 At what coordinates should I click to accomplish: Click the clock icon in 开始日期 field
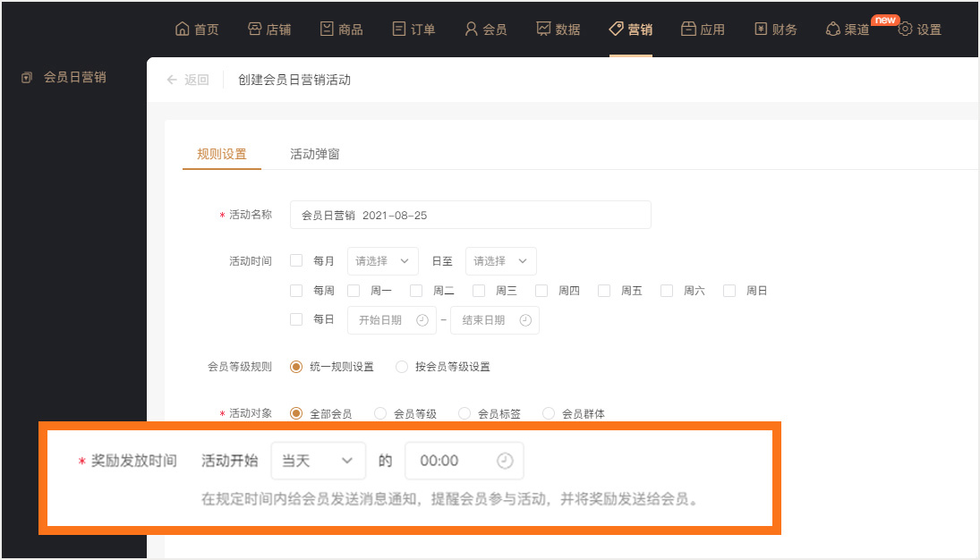coord(422,320)
